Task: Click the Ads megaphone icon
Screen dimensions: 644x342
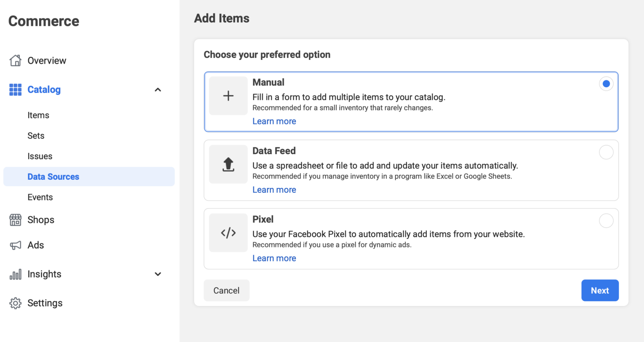Action: [x=16, y=245]
